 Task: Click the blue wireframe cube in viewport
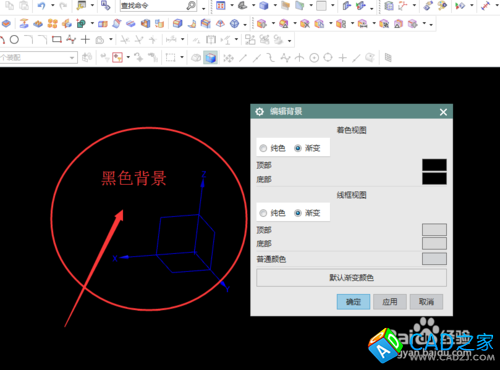pyautogui.click(x=186, y=243)
